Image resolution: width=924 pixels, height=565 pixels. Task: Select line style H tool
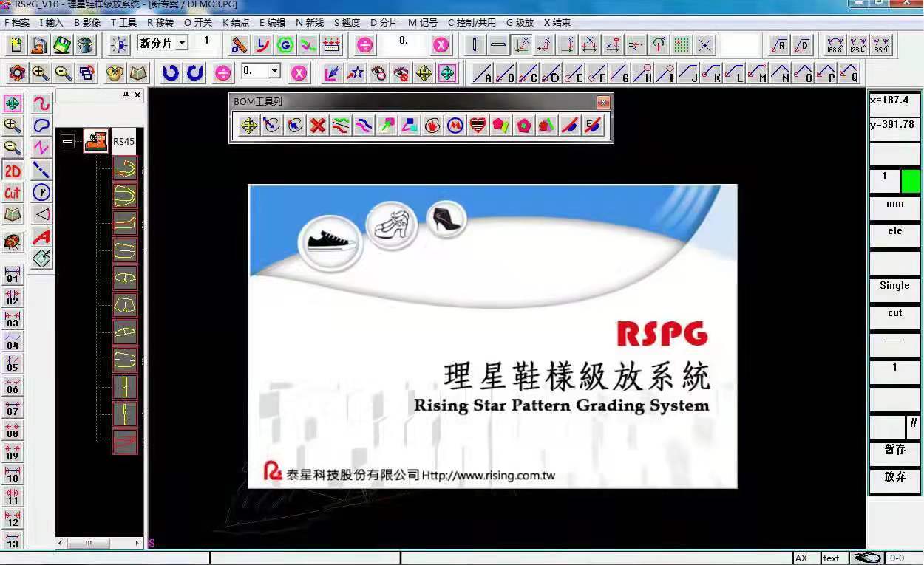click(642, 73)
